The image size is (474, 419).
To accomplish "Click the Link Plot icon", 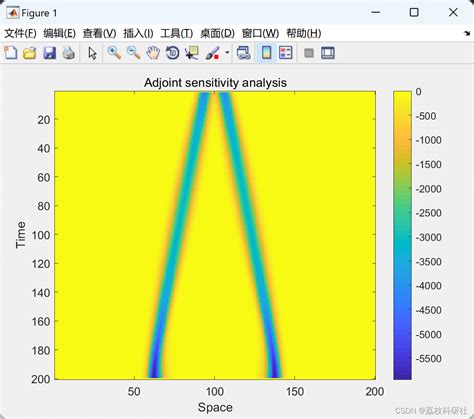I will point(244,53).
